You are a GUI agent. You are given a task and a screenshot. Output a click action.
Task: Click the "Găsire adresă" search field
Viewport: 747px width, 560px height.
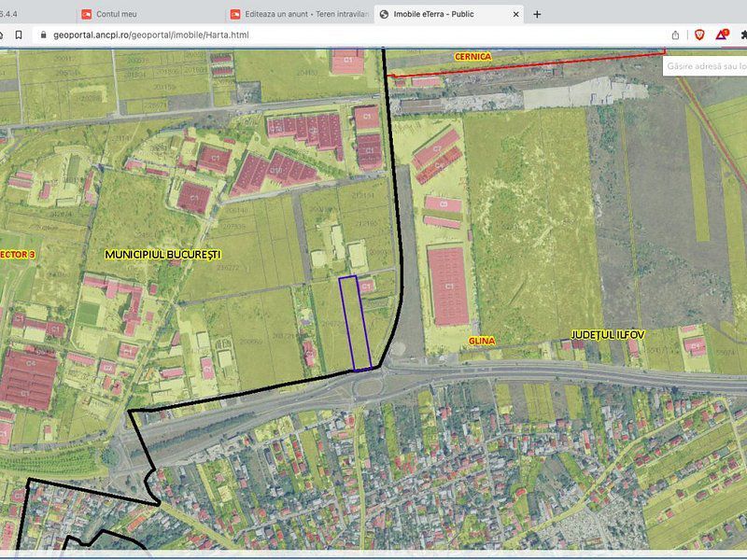click(705, 65)
